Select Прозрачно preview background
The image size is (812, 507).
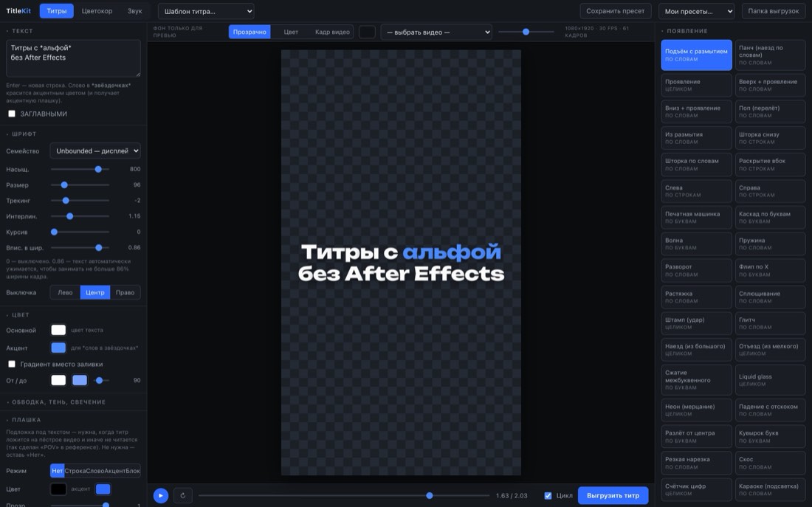click(x=250, y=32)
